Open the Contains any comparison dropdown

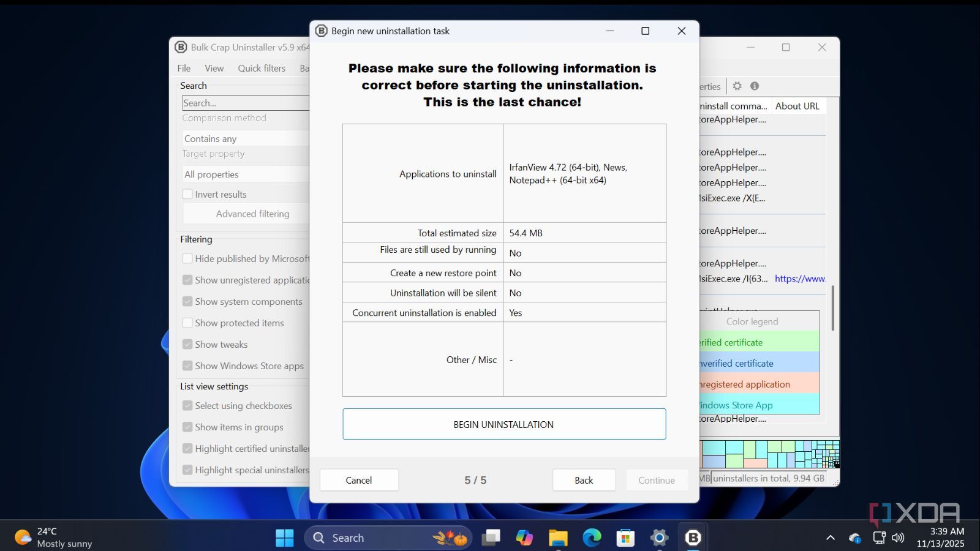pos(246,138)
